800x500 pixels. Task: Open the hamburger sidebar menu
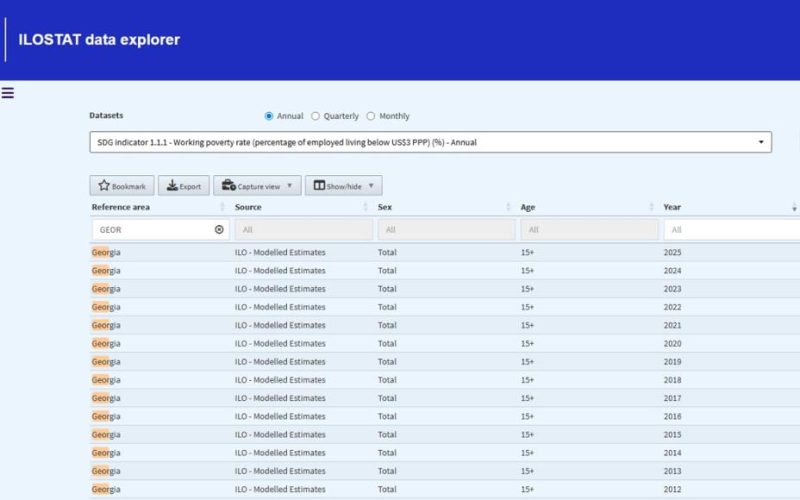click(8, 93)
